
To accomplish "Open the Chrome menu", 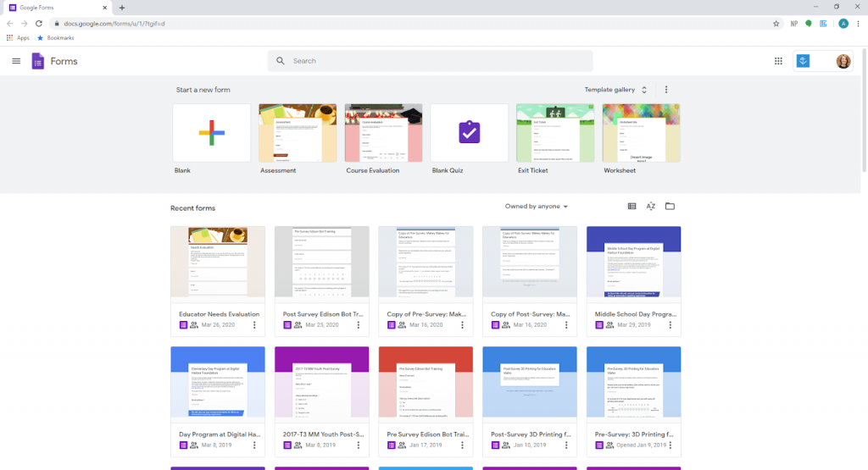I will (x=858, y=24).
